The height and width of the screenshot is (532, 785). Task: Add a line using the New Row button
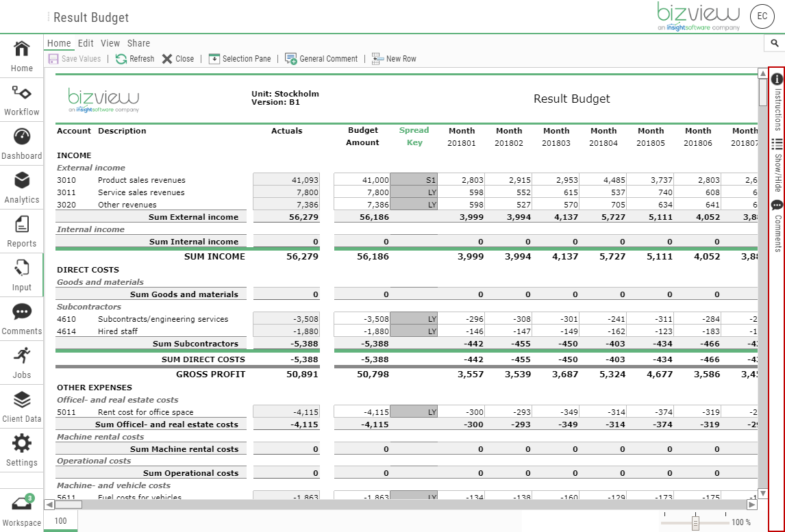[395, 59]
